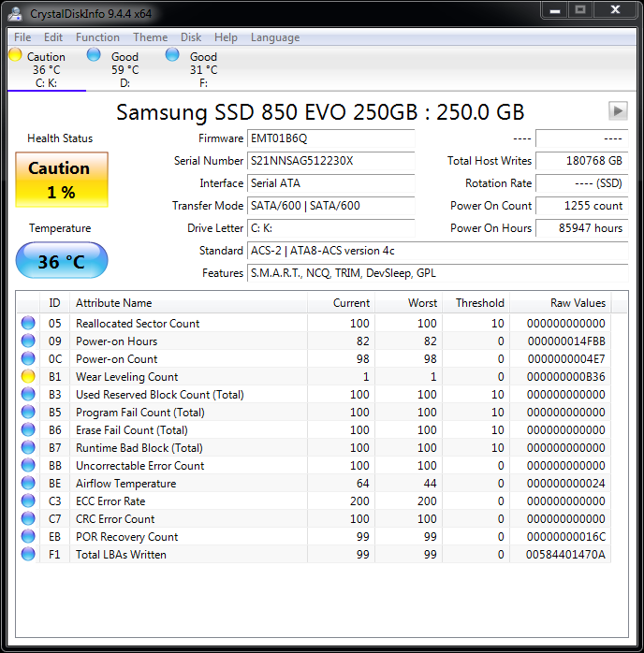644x653 pixels.
Task: Open the Theme menu
Action: coord(151,37)
